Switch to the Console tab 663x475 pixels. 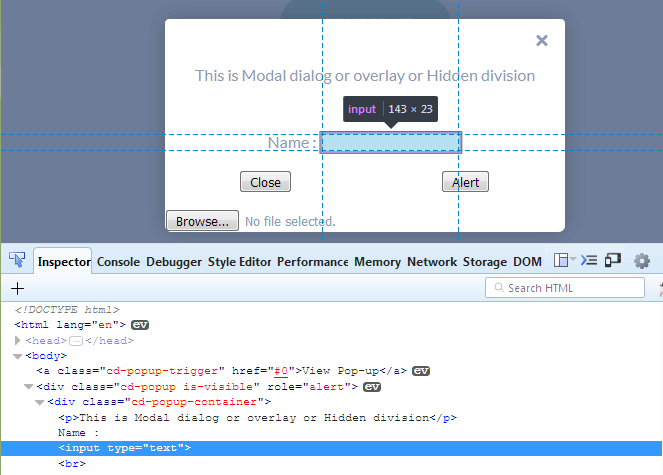click(x=118, y=262)
